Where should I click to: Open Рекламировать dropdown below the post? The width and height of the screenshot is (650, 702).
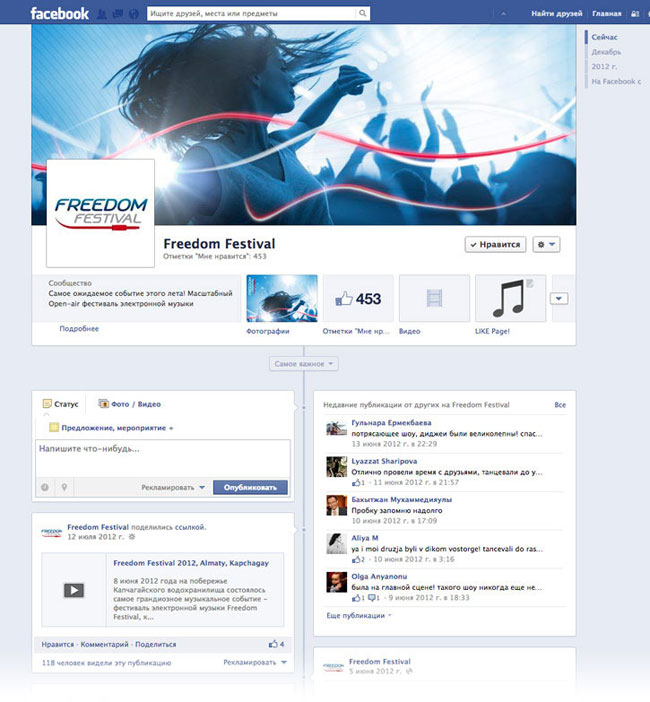point(255,663)
